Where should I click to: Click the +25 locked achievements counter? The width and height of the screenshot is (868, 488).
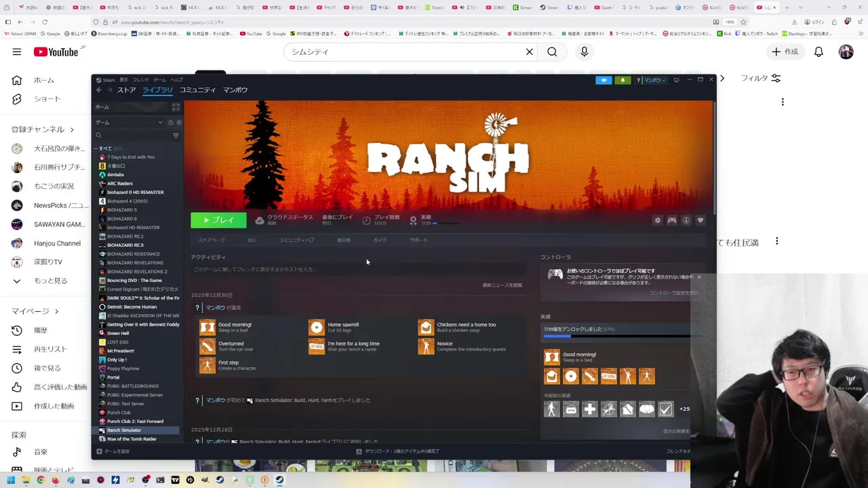coord(684,409)
